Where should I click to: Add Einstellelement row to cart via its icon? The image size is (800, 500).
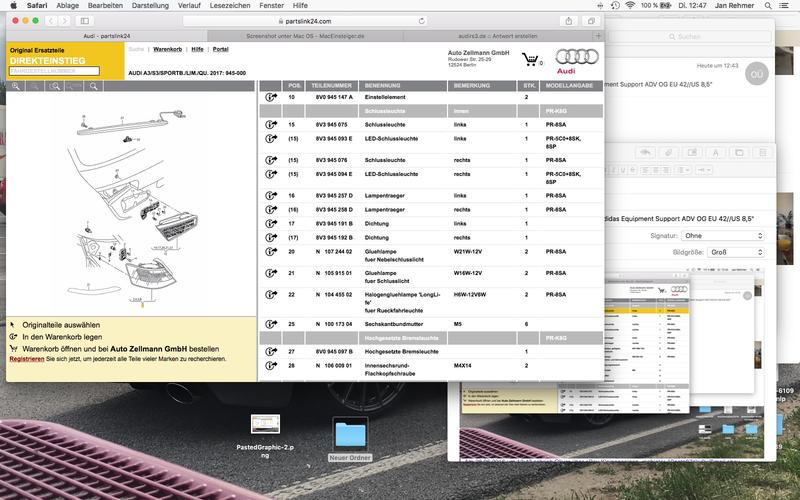point(270,97)
